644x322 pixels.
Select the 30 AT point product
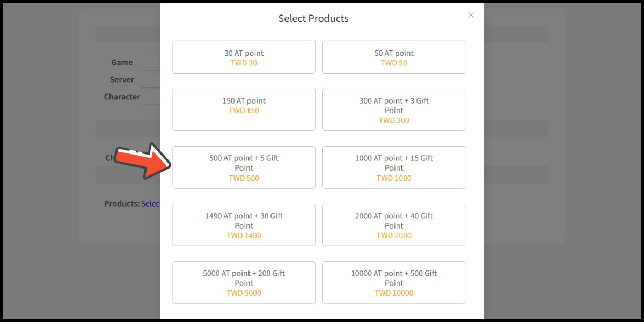click(x=244, y=57)
